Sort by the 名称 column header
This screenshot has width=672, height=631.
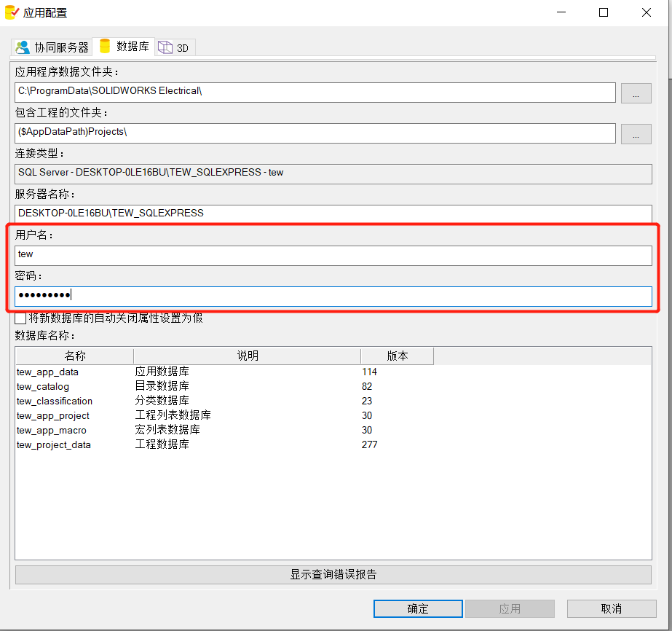coord(74,356)
